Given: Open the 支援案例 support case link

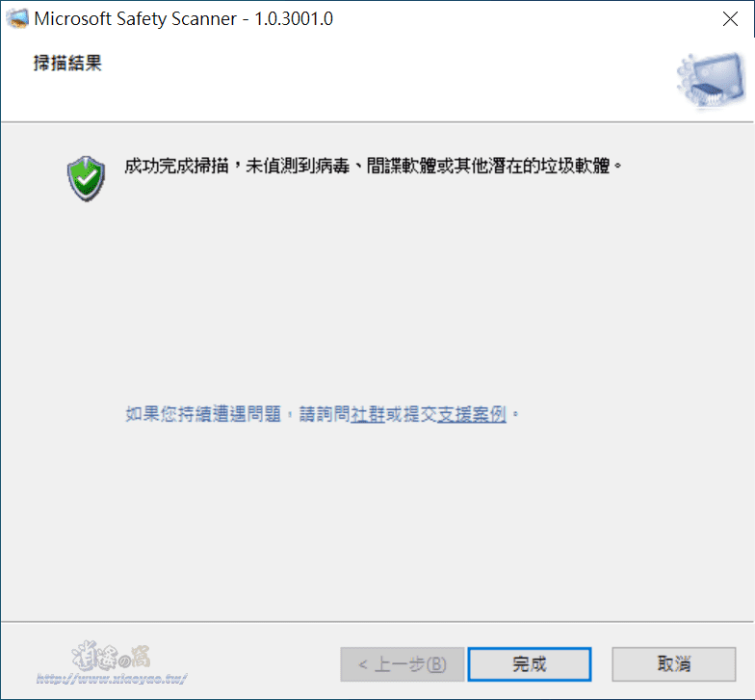Looking at the screenshot, I should [472, 414].
